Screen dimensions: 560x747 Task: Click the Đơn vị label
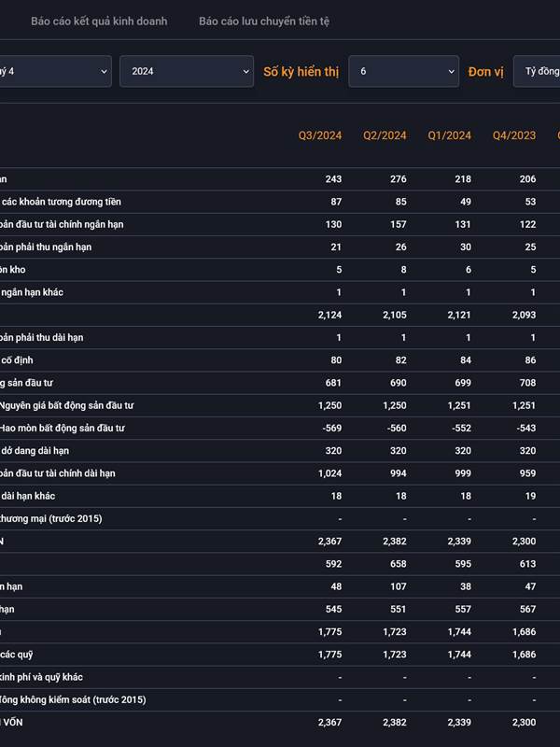[485, 72]
